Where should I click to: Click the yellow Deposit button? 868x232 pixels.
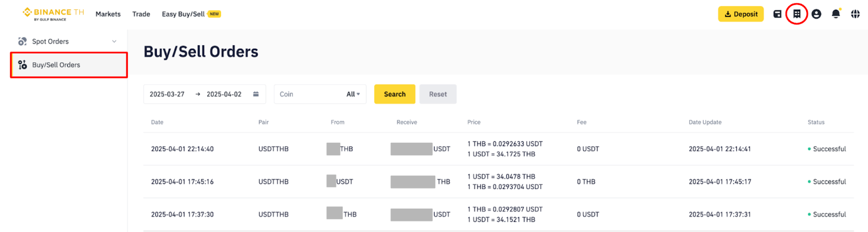pyautogui.click(x=741, y=14)
